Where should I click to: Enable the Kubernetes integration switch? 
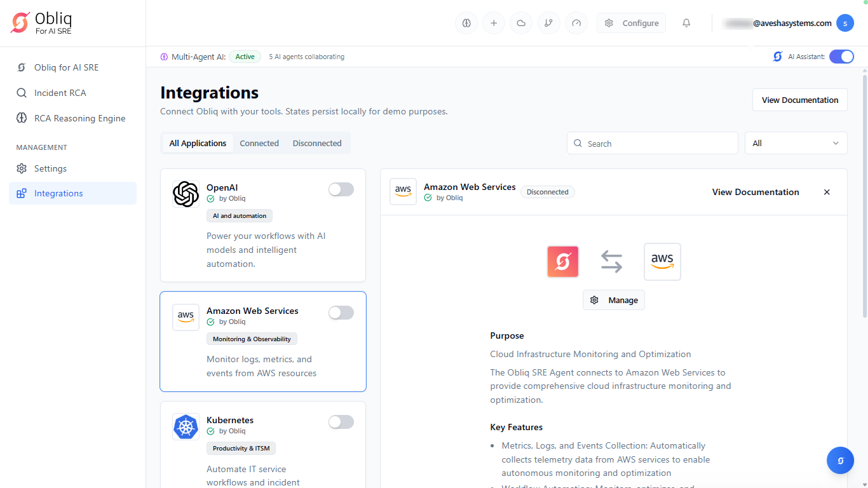pos(341,422)
